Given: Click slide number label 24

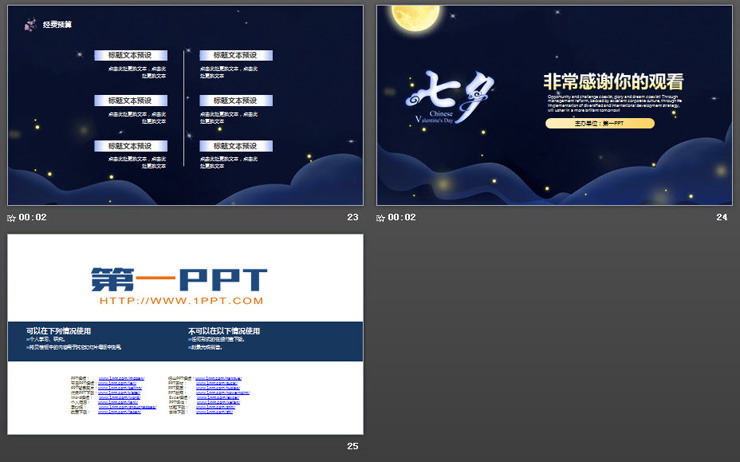Looking at the screenshot, I should pos(722,217).
